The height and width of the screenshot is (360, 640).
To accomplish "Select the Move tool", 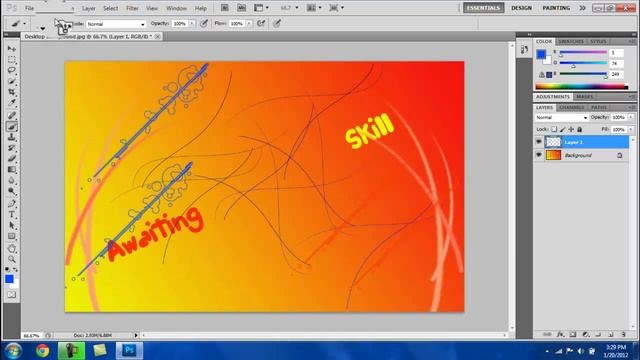I will (11, 49).
